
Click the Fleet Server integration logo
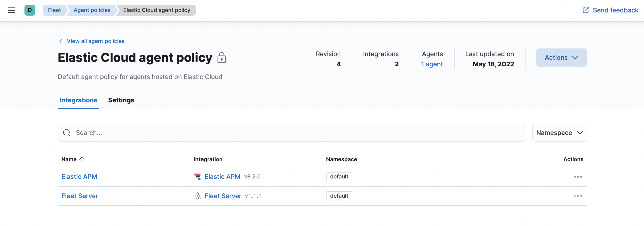(x=198, y=196)
